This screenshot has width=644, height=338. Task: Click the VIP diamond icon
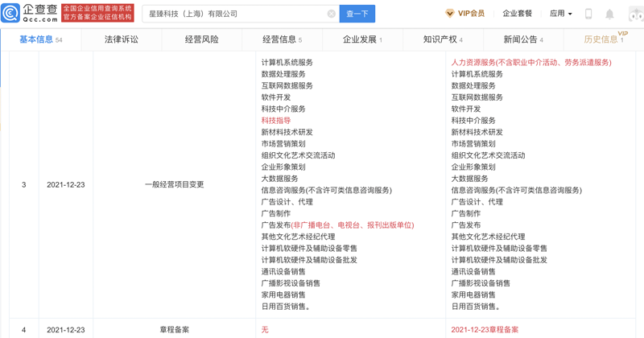pyautogui.click(x=449, y=14)
